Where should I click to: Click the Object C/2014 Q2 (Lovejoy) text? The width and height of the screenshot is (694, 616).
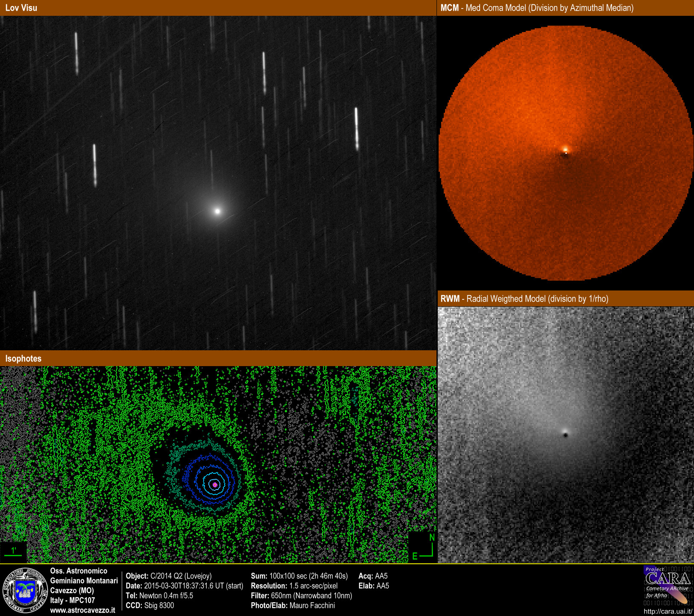[169, 576]
